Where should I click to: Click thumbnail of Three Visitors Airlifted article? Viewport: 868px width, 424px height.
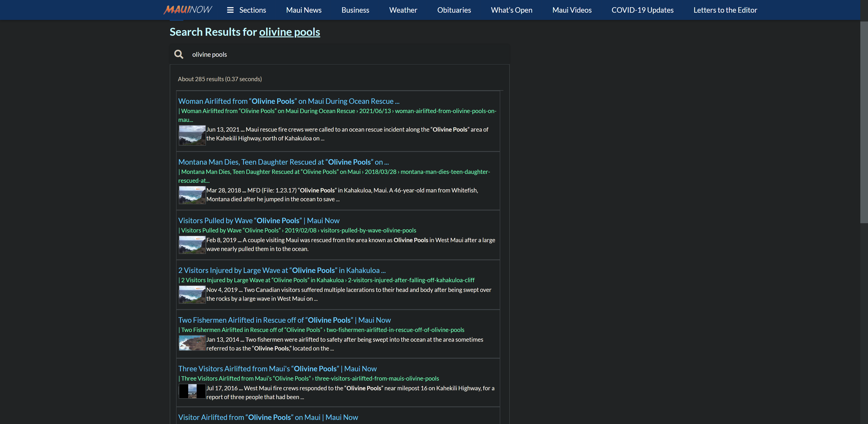click(192, 391)
